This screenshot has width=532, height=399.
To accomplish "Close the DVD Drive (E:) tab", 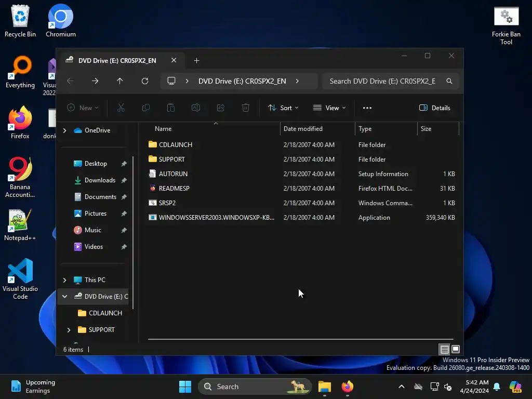I will (x=174, y=60).
